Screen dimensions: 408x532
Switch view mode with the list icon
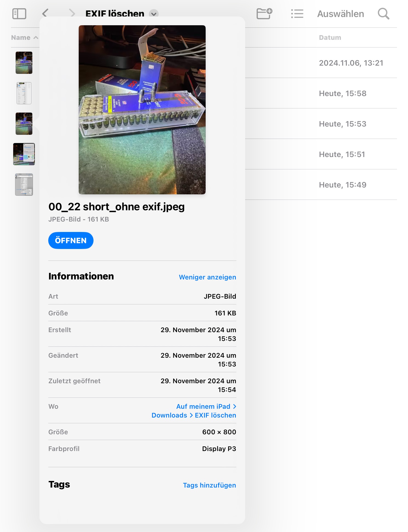(x=297, y=14)
